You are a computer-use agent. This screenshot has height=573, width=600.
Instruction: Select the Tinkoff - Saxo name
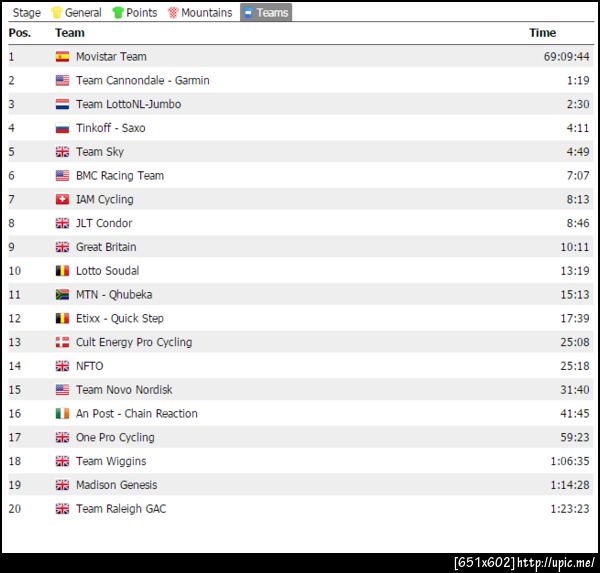coord(111,128)
